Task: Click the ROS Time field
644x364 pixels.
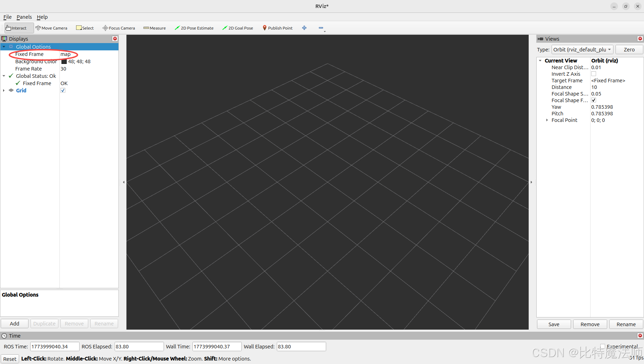Action: coord(55,346)
